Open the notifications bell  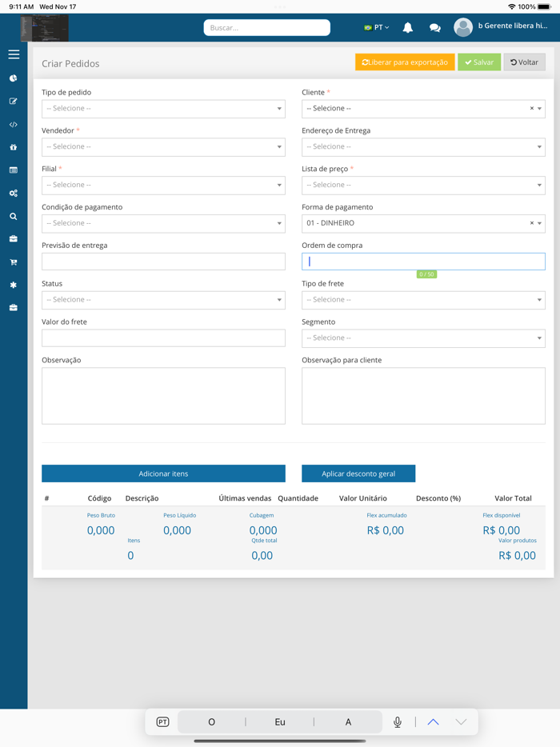click(x=407, y=28)
